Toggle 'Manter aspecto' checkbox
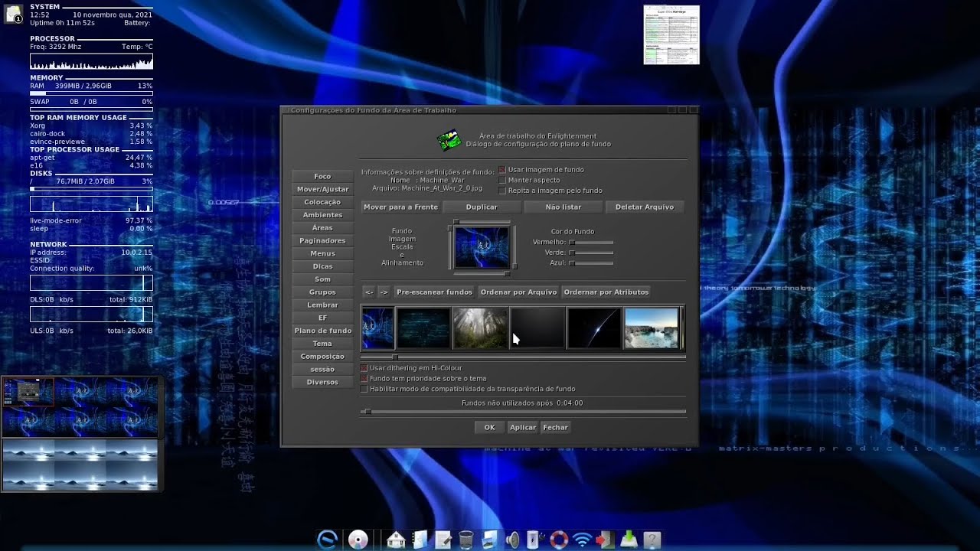Viewport: 980px width, 551px height. pos(502,180)
